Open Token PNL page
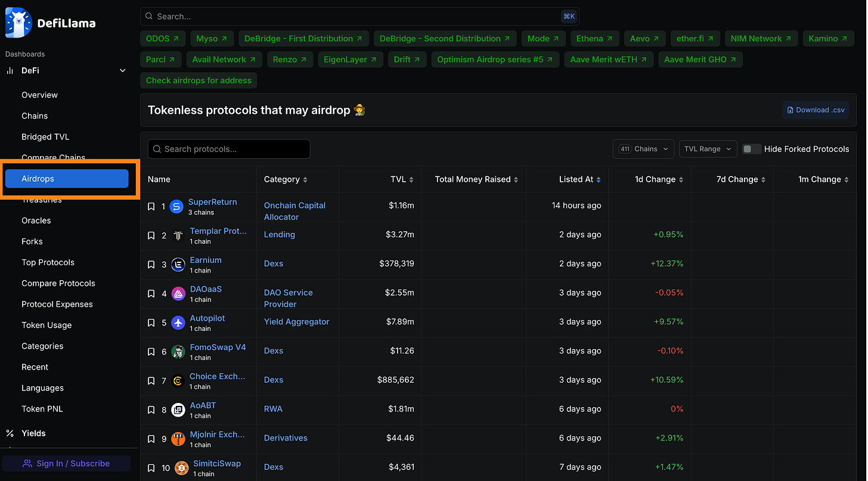Screen dimensions: 868x481 point(42,409)
